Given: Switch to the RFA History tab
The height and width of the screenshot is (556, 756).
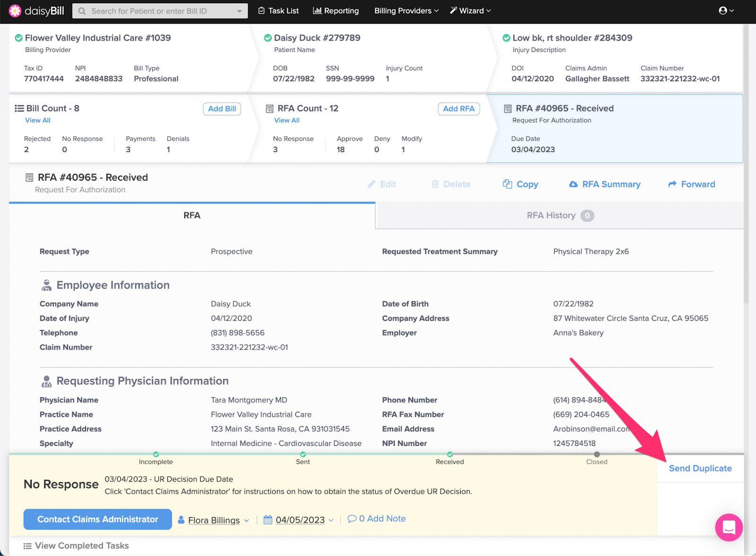Looking at the screenshot, I should [x=560, y=215].
